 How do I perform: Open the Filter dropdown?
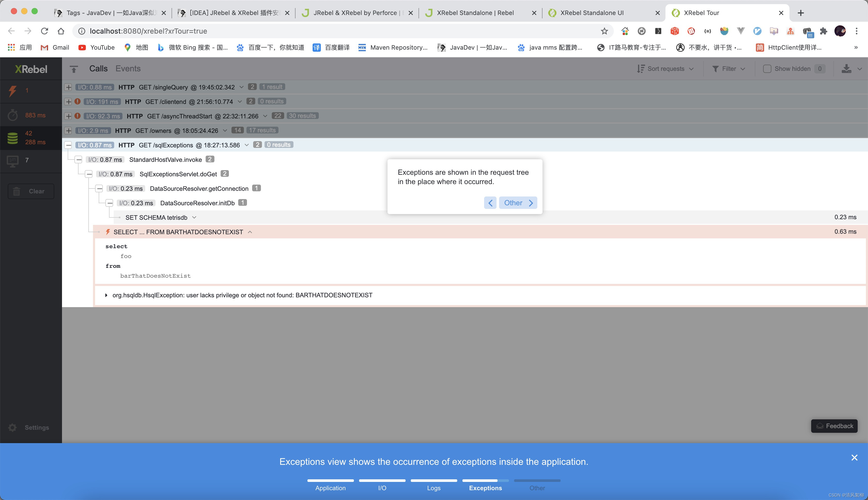point(729,69)
